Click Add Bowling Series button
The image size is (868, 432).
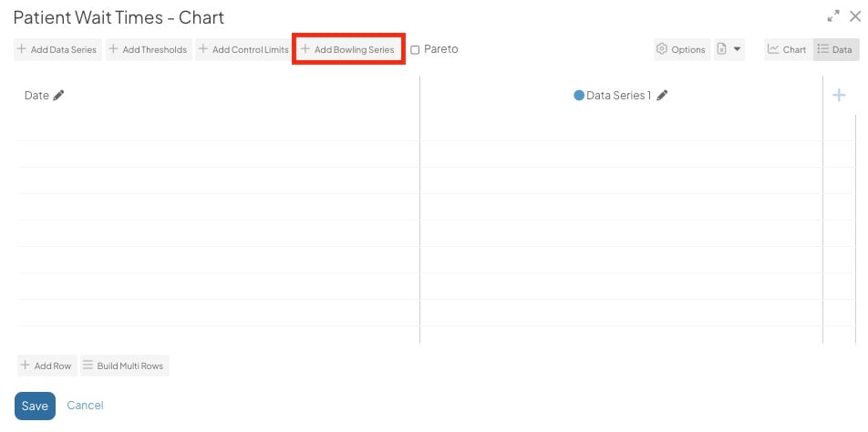click(347, 49)
